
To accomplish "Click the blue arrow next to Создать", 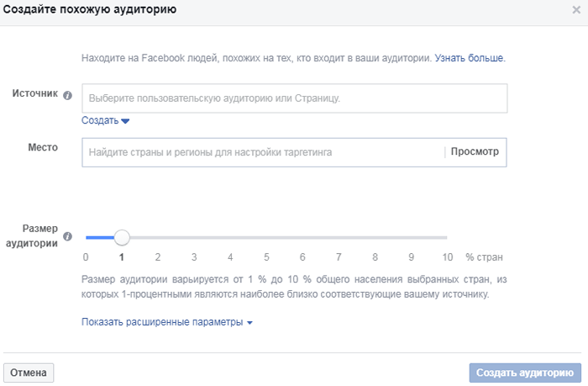I will (x=125, y=121).
